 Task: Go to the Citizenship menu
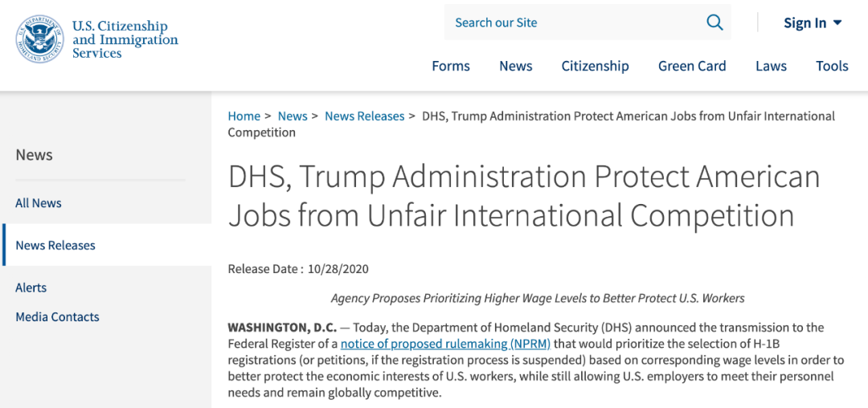(x=595, y=67)
